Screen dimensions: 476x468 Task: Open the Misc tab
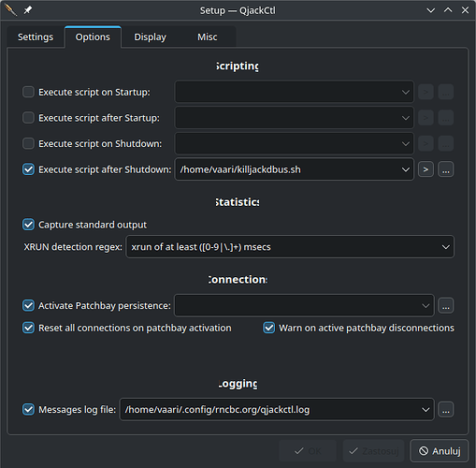click(208, 37)
